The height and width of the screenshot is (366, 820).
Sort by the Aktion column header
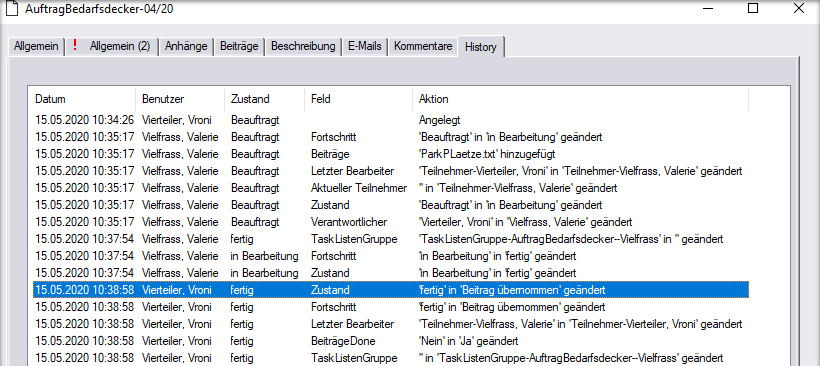click(580, 99)
